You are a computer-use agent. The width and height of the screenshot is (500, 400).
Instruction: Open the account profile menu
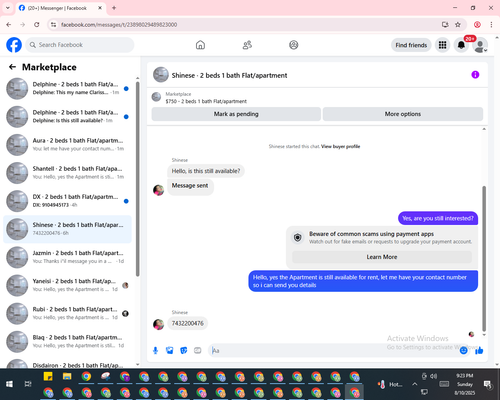pos(480,45)
